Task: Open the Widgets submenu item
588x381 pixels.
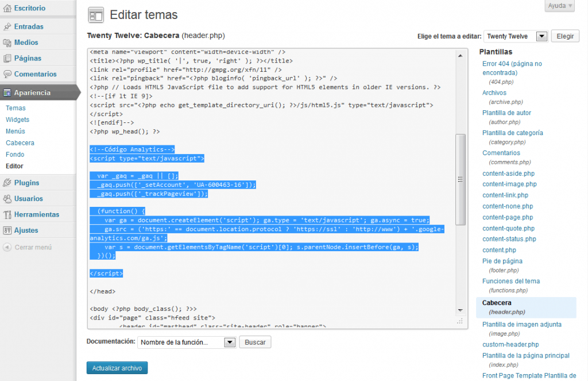Action: pos(17,120)
